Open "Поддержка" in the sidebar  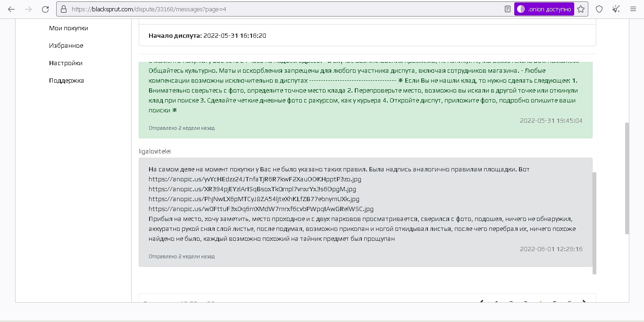click(x=67, y=80)
